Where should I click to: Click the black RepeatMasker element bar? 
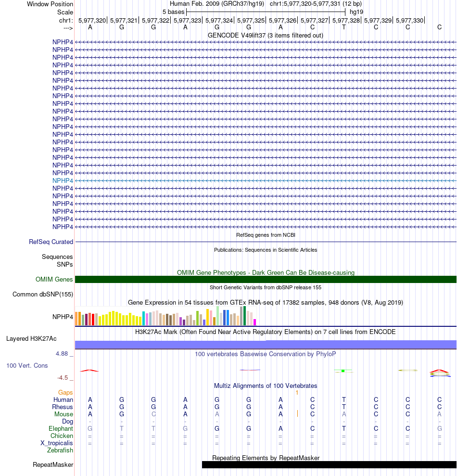(329, 465)
